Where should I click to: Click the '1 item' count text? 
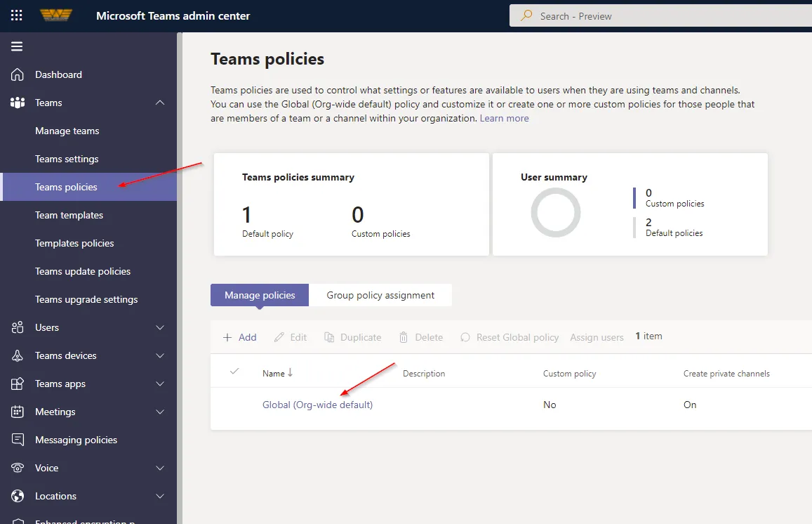coord(649,336)
